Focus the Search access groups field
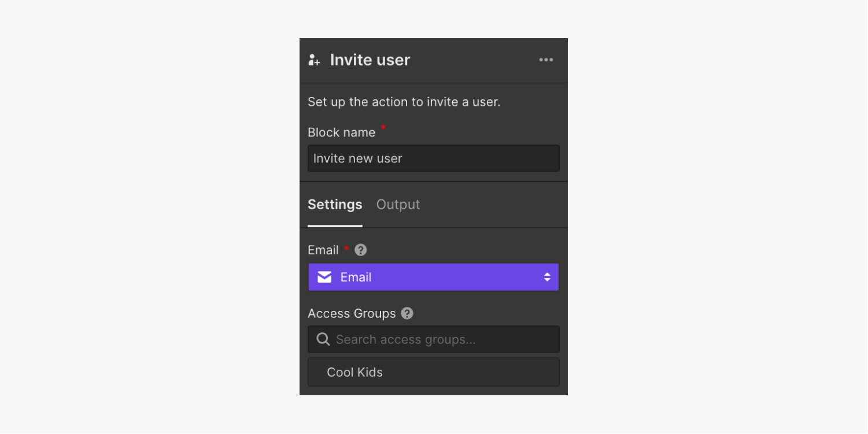 433,339
